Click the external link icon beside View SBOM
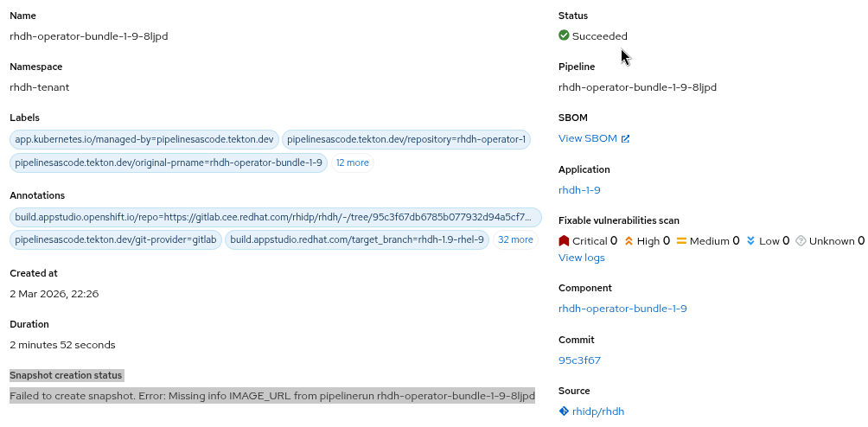Image resolution: width=868 pixels, height=427 pixels. point(626,138)
